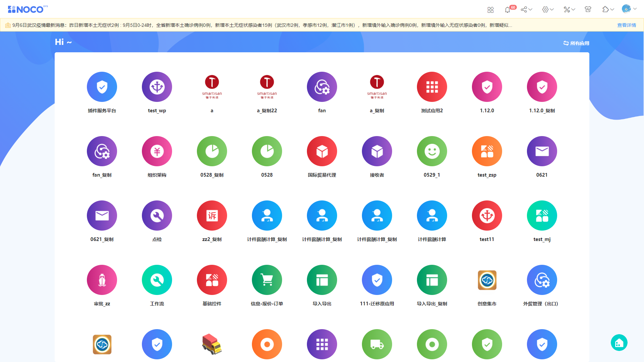
Task: Switch view with 所有应用 button
Action: coord(576,43)
